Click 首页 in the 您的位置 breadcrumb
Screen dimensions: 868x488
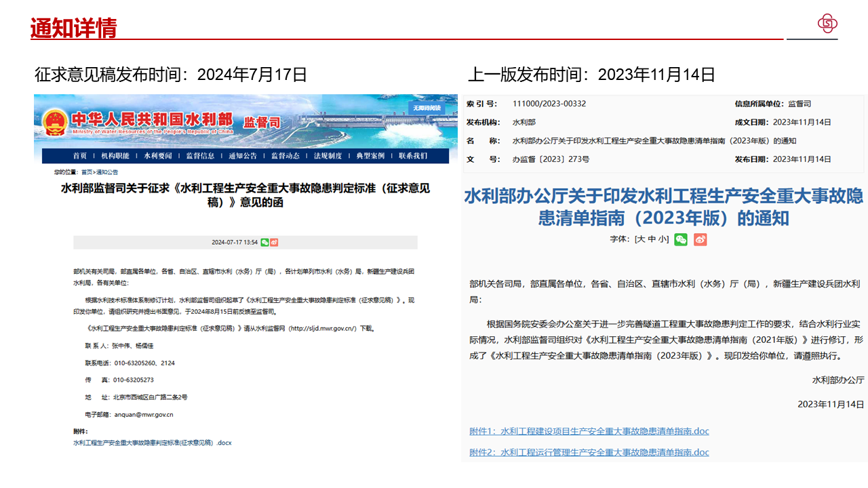pyautogui.click(x=87, y=172)
